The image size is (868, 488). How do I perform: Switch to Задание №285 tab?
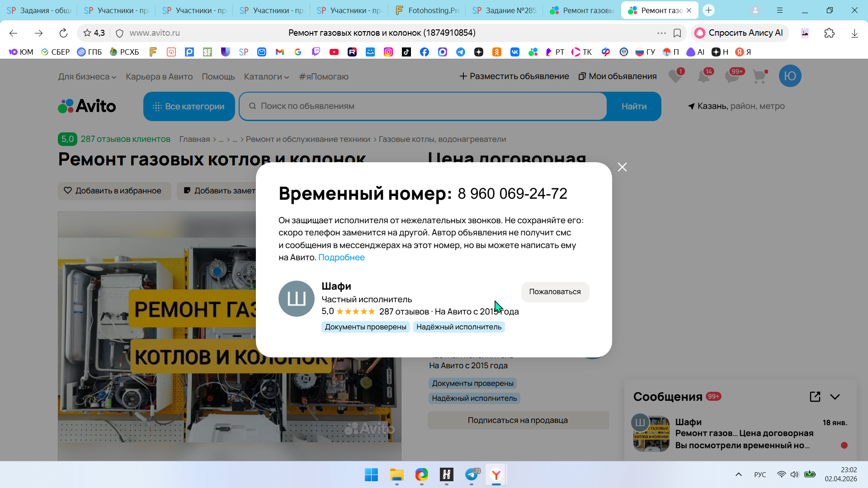pyautogui.click(x=504, y=10)
